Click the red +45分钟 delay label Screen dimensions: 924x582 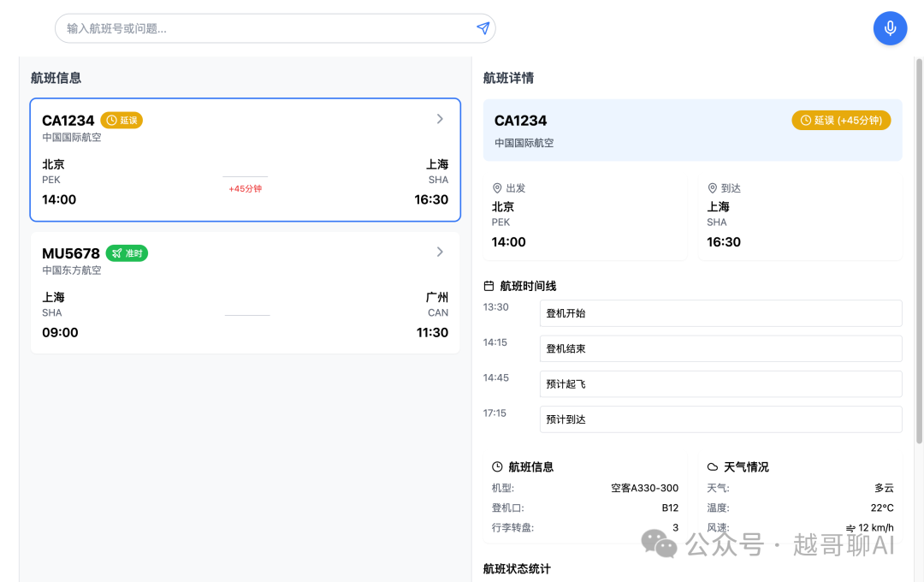point(246,188)
